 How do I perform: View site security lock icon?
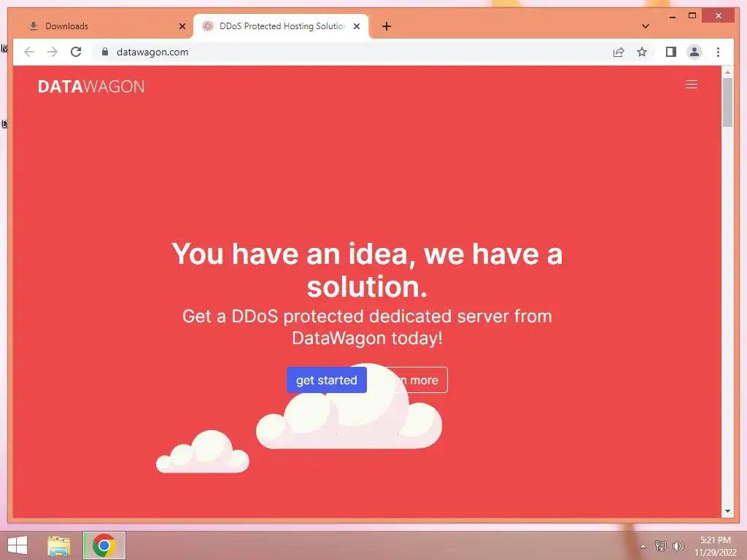pyautogui.click(x=105, y=52)
